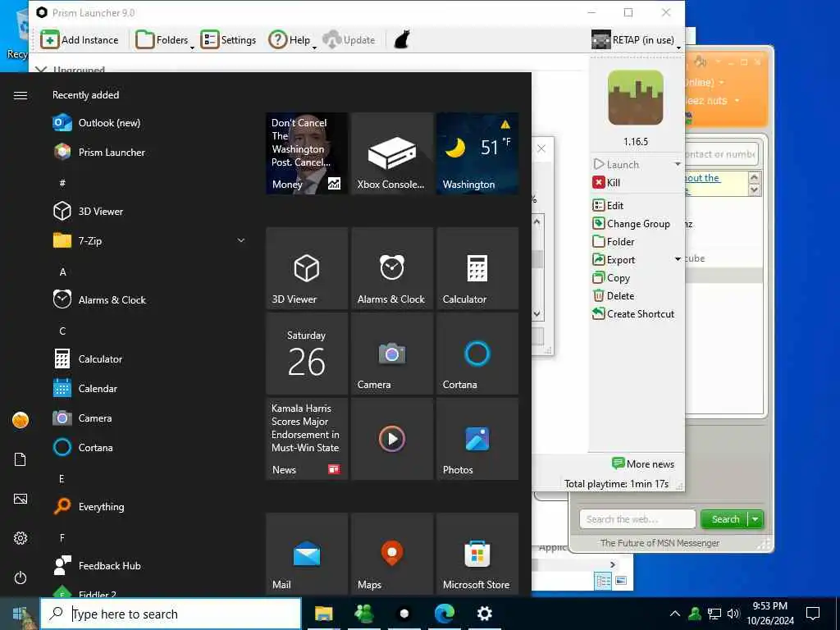Image resolution: width=840 pixels, height=630 pixels.
Task: Open the Photos tile
Action: point(477,439)
